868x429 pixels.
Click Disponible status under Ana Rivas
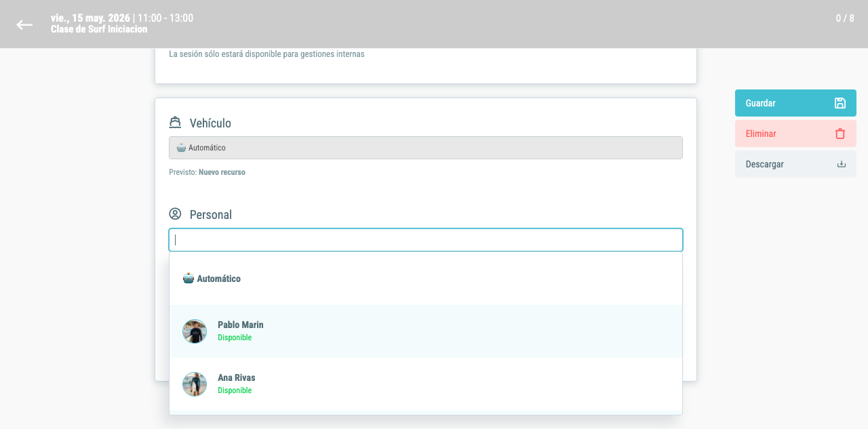(x=235, y=390)
